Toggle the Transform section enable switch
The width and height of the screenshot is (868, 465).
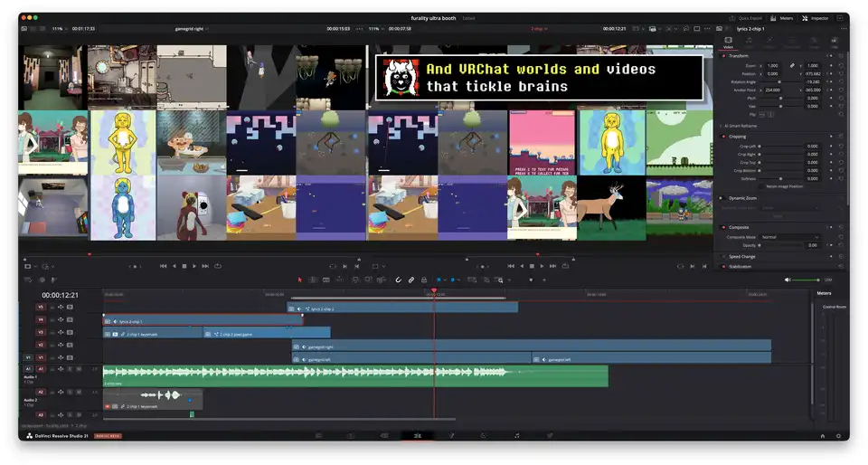click(723, 56)
